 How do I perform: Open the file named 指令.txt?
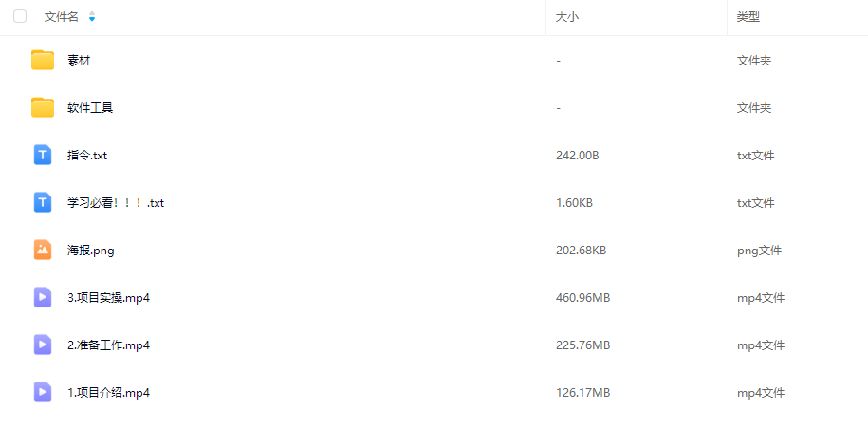87,155
